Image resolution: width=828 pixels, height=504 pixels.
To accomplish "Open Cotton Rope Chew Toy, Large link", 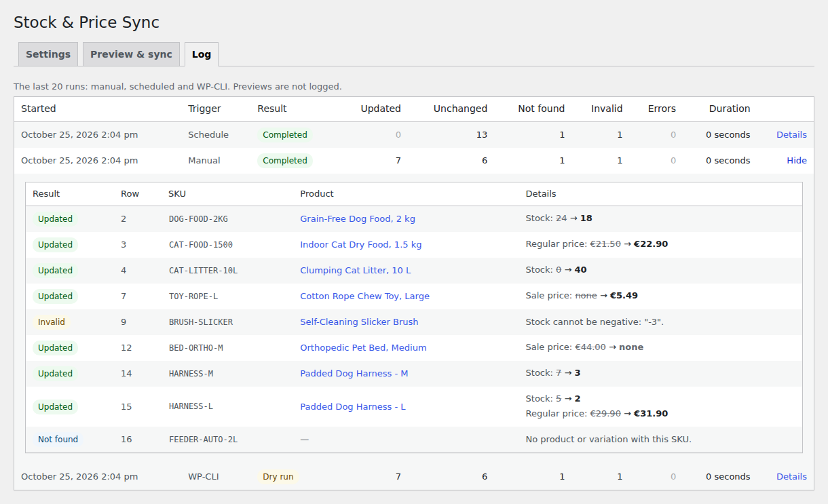I will tap(364, 296).
